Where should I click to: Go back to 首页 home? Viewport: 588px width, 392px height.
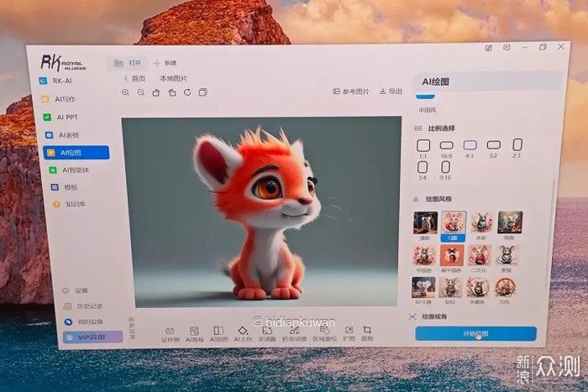click(x=134, y=78)
